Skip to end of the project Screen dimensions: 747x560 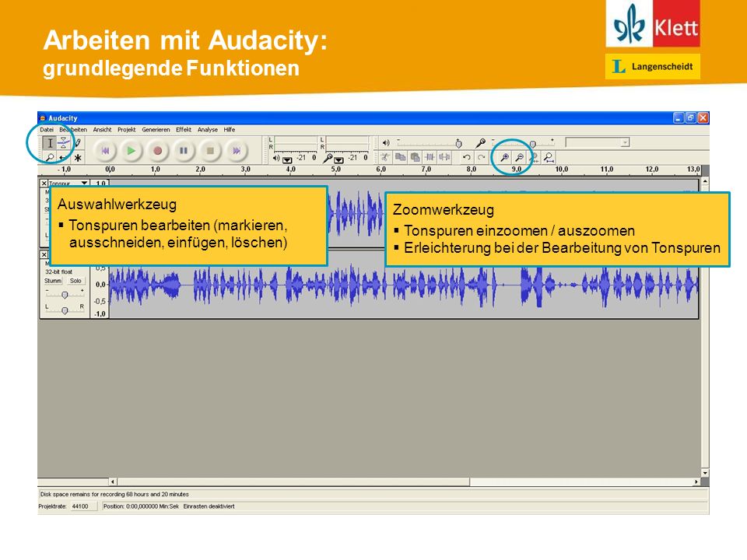(x=237, y=151)
